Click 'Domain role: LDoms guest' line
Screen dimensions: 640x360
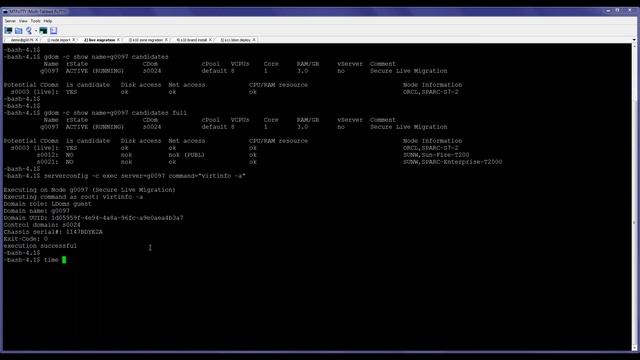(x=48, y=204)
